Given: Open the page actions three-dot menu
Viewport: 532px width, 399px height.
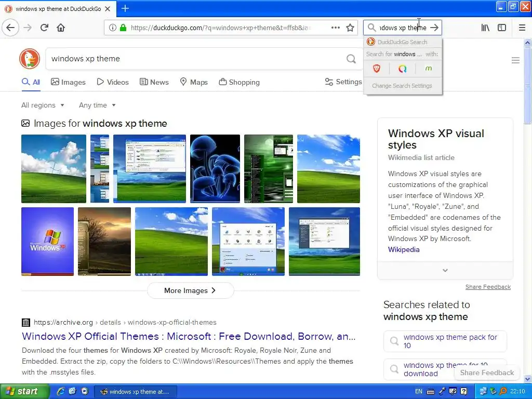Looking at the screenshot, I should (335, 28).
